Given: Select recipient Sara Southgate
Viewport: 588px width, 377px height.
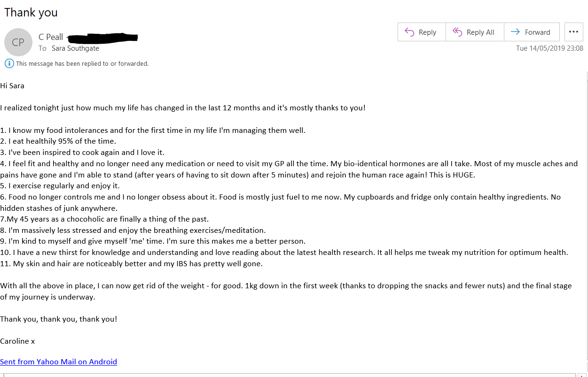Looking at the screenshot, I should coord(75,48).
